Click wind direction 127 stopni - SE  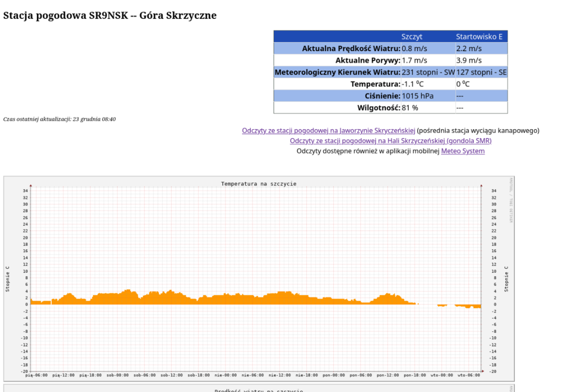[482, 72]
